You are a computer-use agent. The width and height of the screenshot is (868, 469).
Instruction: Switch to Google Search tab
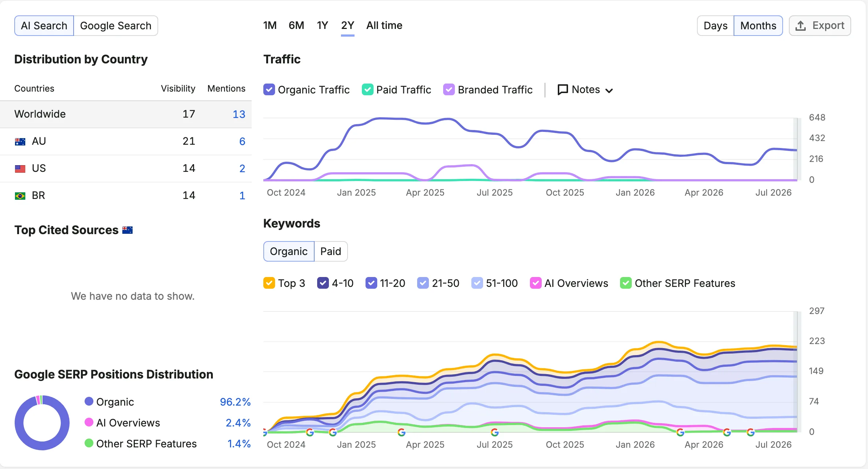116,26
